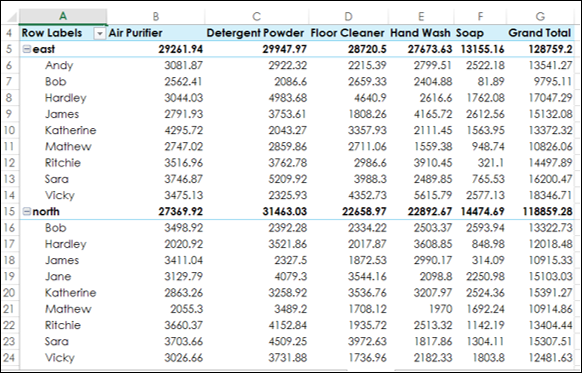This screenshot has height=373, width=582.
Task: Click the Grand Total header cell
Action: pos(540,33)
